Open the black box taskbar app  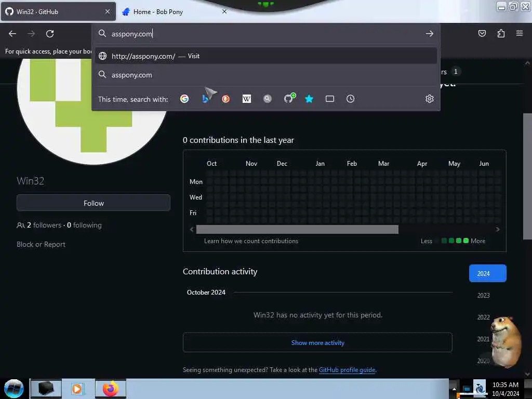46,388
